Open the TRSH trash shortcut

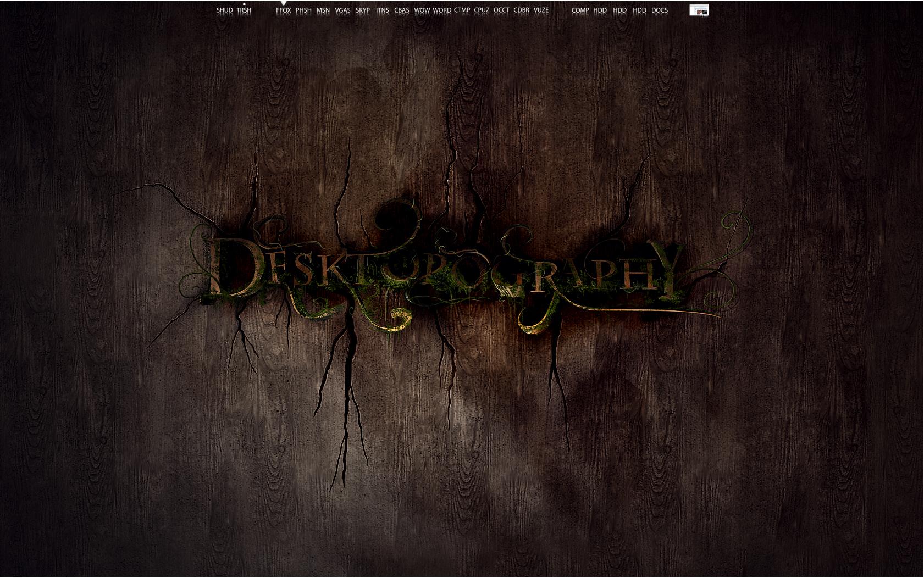(244, 10)
